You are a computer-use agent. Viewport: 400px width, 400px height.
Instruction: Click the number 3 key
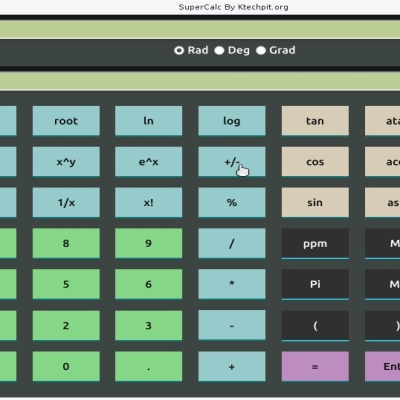coord(149,325)
